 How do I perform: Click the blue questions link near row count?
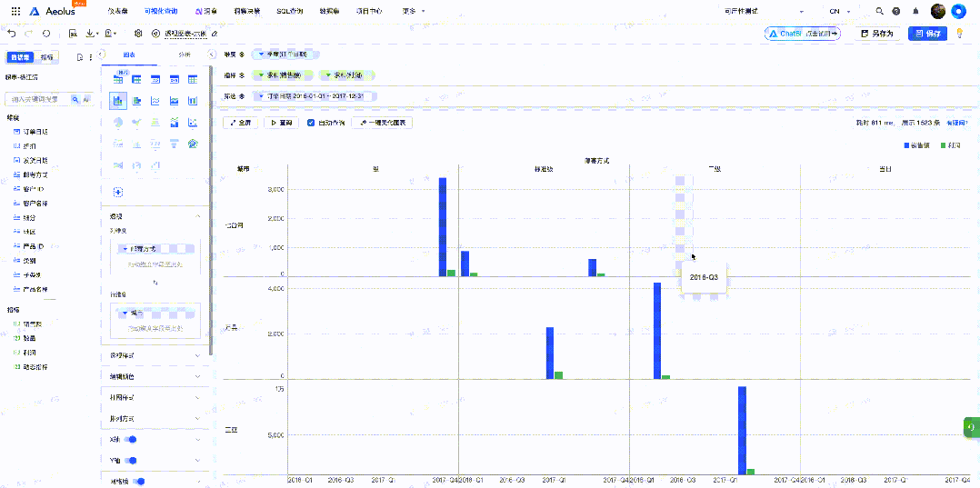[958, 123]
